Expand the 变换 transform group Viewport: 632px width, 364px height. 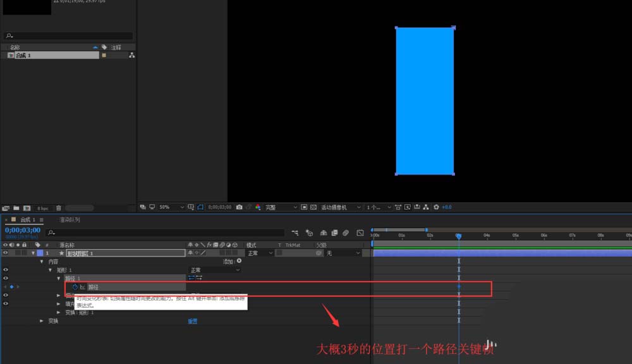[42, 321]
